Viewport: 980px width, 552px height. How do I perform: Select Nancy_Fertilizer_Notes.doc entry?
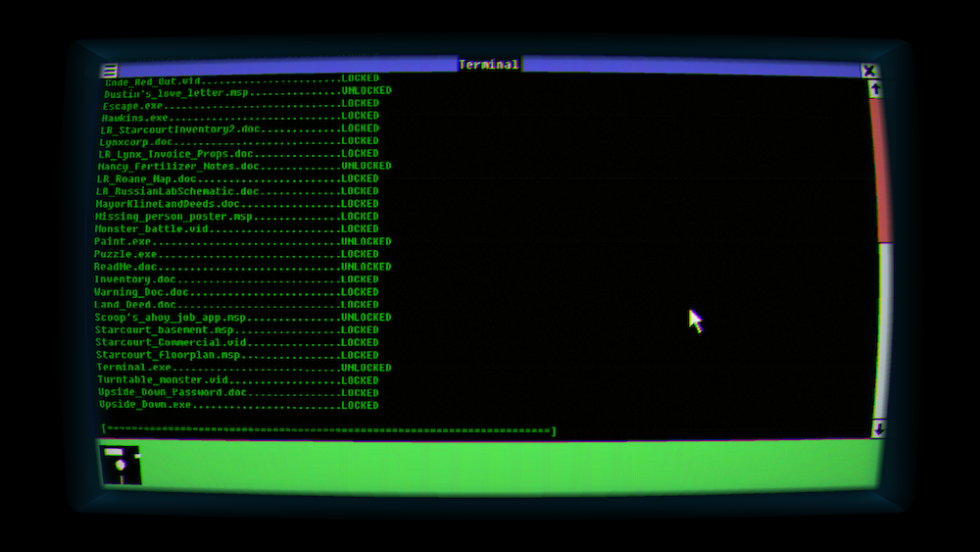click(x=244, y=166)
